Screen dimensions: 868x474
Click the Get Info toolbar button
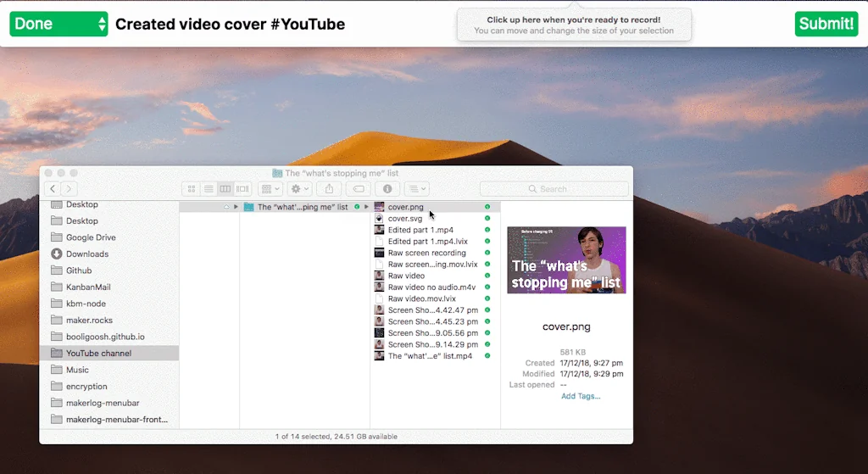pyautogui.click(x=387, y=189)
